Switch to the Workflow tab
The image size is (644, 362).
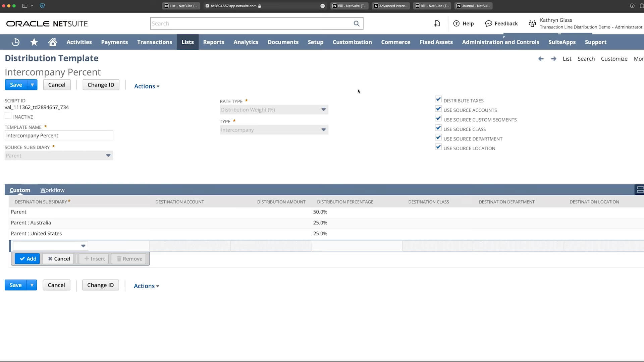(52, 190)
